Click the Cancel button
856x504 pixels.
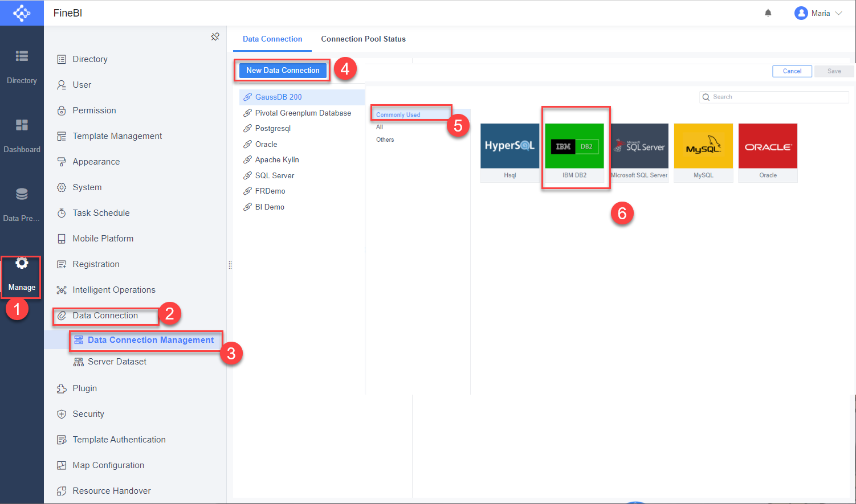pos(792,71)
